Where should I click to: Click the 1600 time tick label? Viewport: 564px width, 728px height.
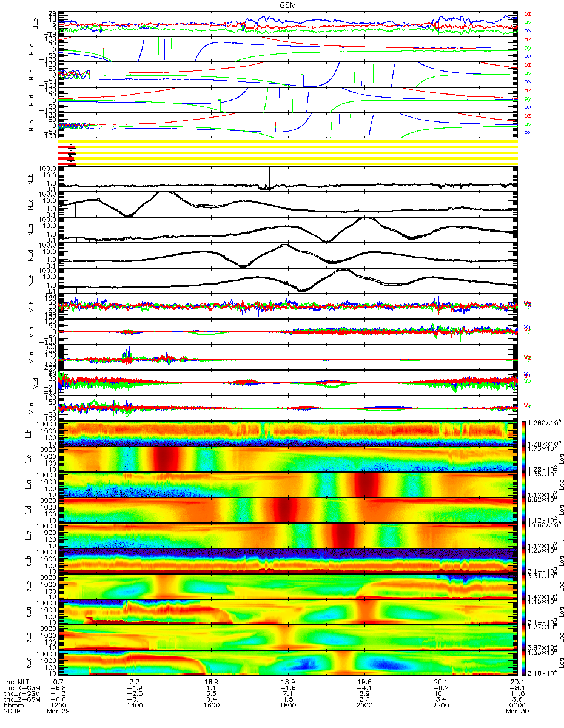[x=212, y=706]
